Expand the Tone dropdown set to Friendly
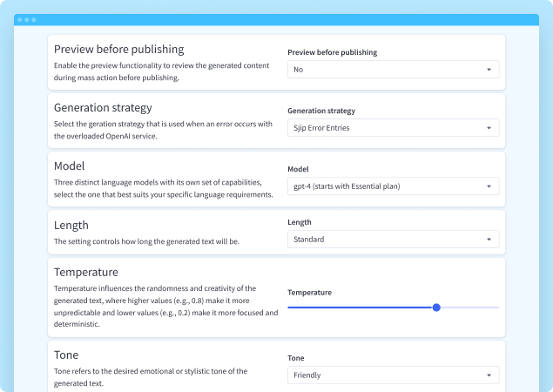Image resolution: width=553 pixels, height=392 pixels. (x=393, y=375)
